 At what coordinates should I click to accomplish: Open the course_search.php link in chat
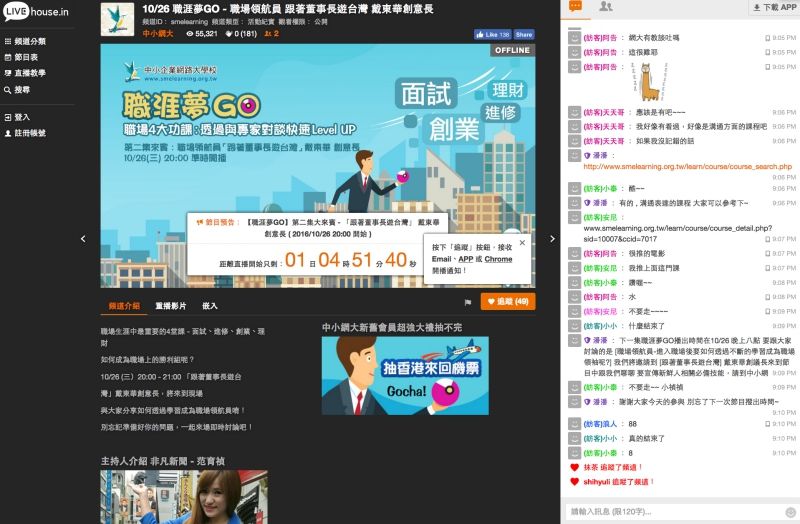(x=687, y=166)
